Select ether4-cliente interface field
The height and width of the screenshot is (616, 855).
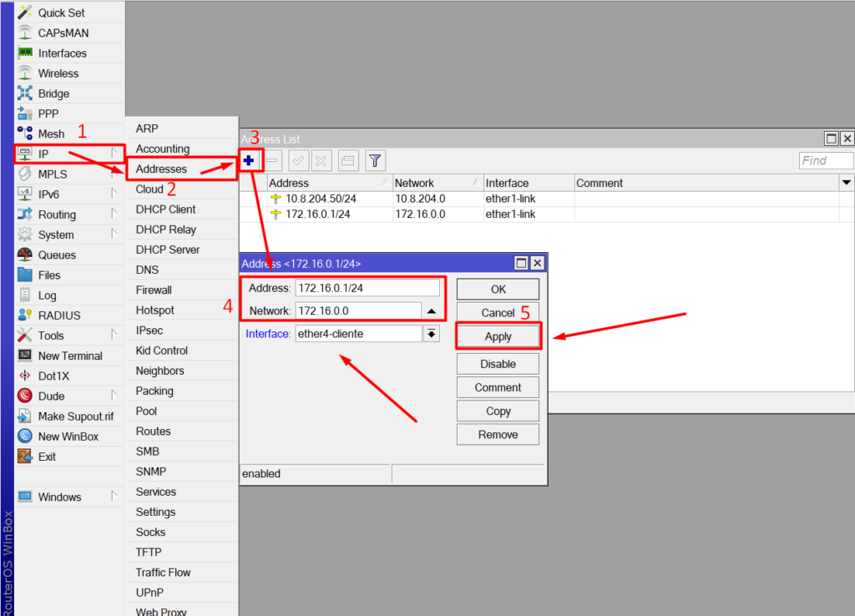359,334
